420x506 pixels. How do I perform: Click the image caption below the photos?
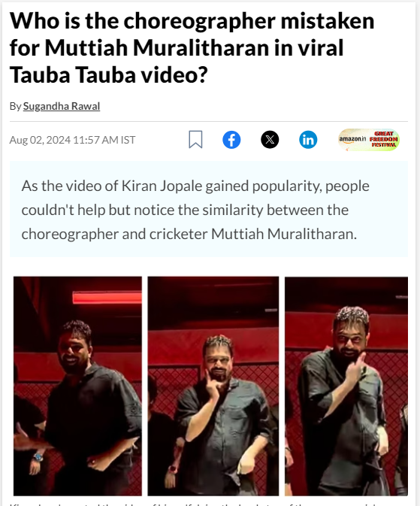209,504
